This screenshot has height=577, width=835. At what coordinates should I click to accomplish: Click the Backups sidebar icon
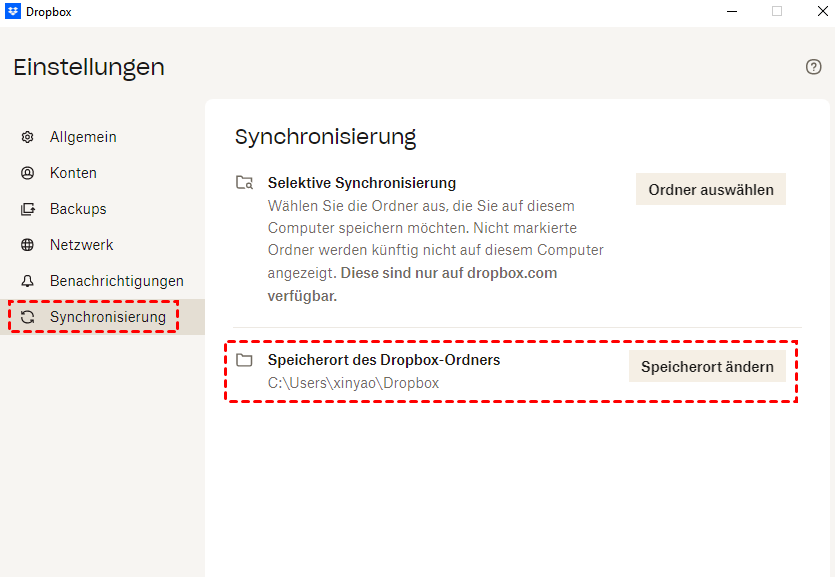point(28,209)
